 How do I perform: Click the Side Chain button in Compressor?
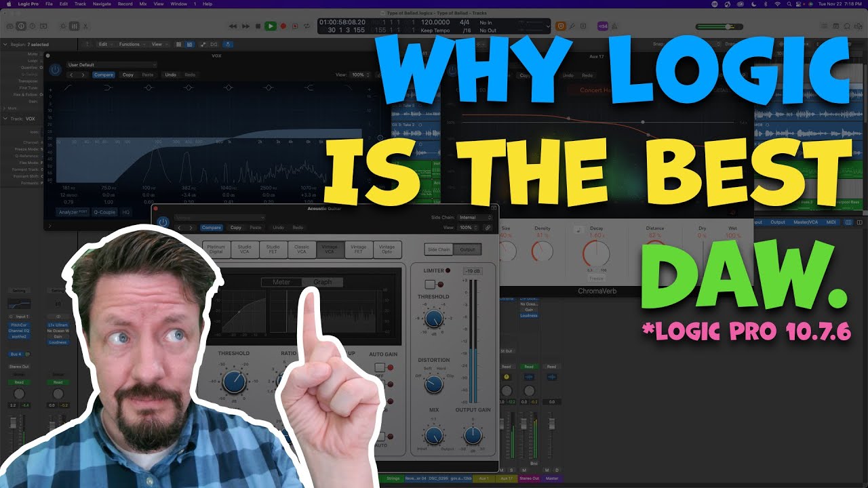coord(439,249)
